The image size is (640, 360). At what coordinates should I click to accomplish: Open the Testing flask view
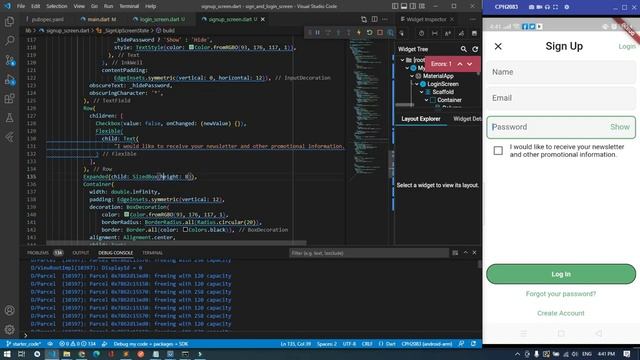pos(9,118)
